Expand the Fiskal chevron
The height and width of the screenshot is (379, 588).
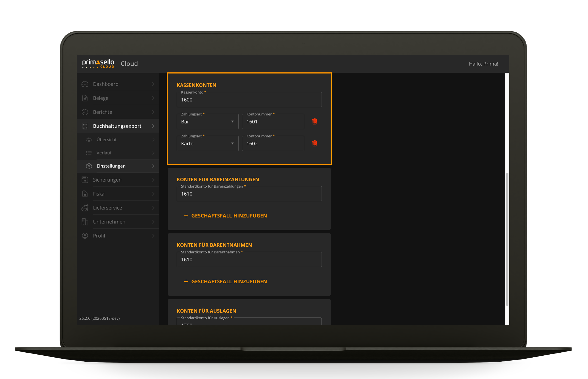click(153, 194)
